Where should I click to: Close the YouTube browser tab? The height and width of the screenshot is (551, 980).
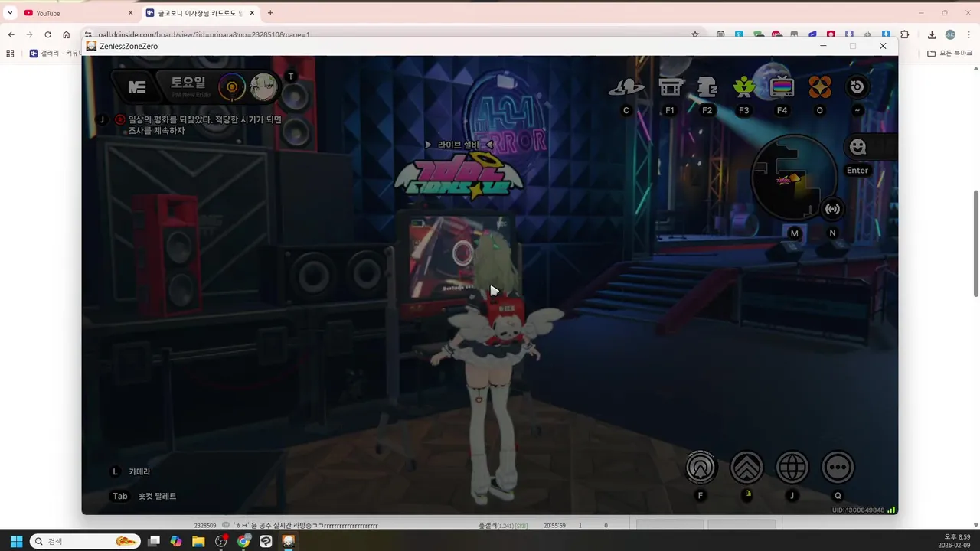tap(130, 13)
